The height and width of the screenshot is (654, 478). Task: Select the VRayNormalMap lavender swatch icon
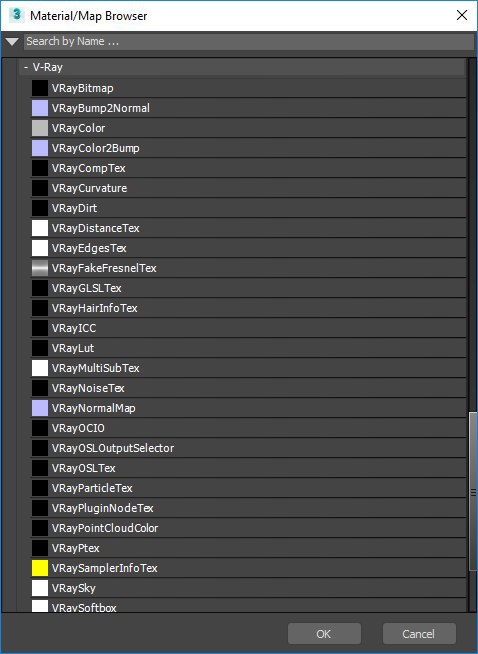point(40,408)
